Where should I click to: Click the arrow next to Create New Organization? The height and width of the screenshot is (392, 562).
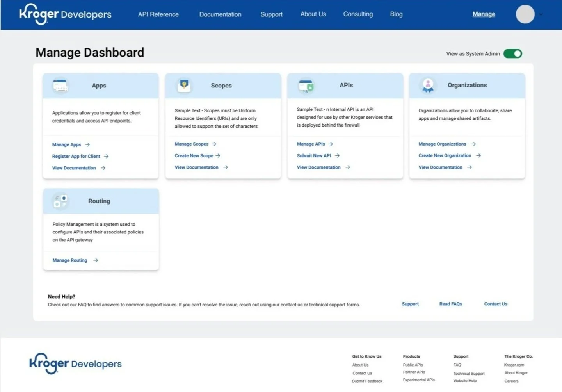pos(478,155)
